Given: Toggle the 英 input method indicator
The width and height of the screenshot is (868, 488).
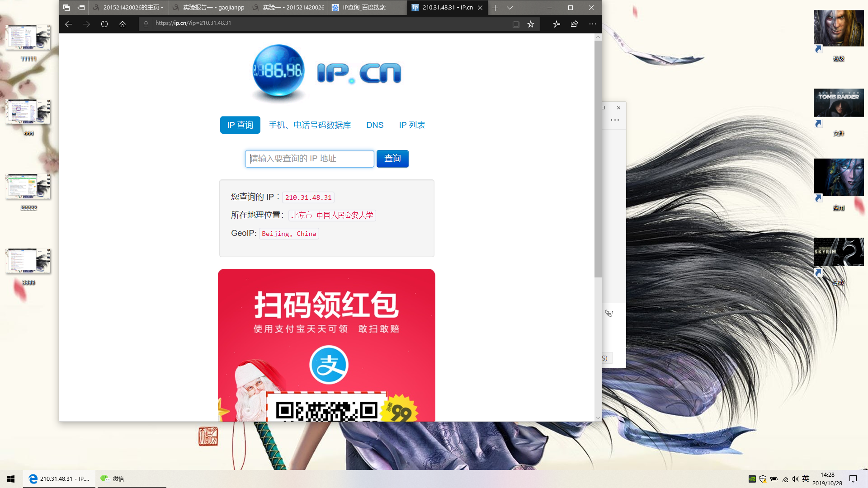Looking at the screenshot, I should click(806, 479).
